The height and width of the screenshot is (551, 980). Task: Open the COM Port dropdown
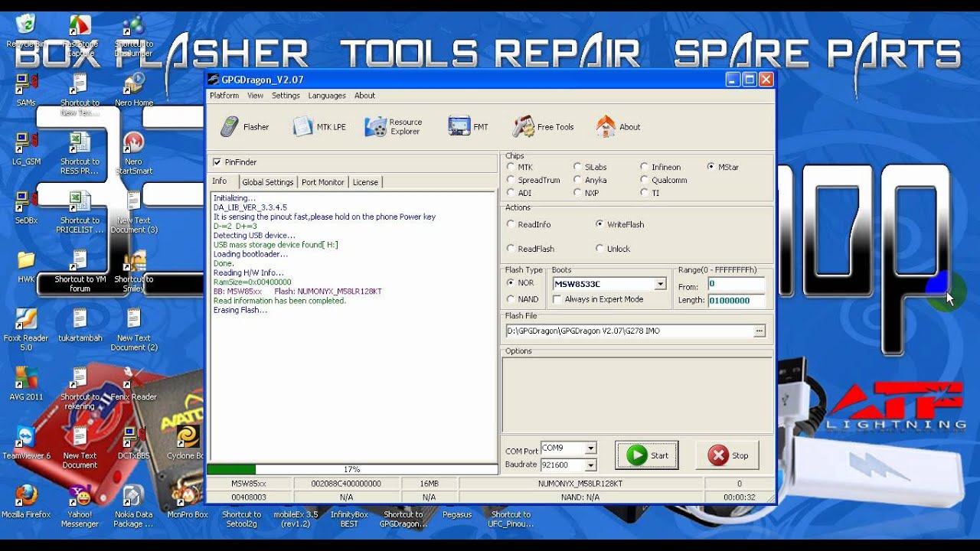590,448
